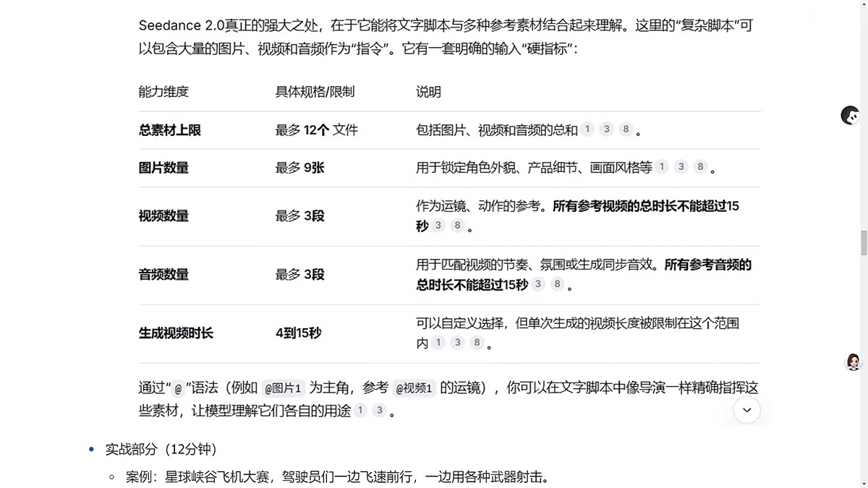Open citation 3 after 让模型理解它们各自的用途
The image size is (868, 488).
pyautogui.click(x=380, y=411)
